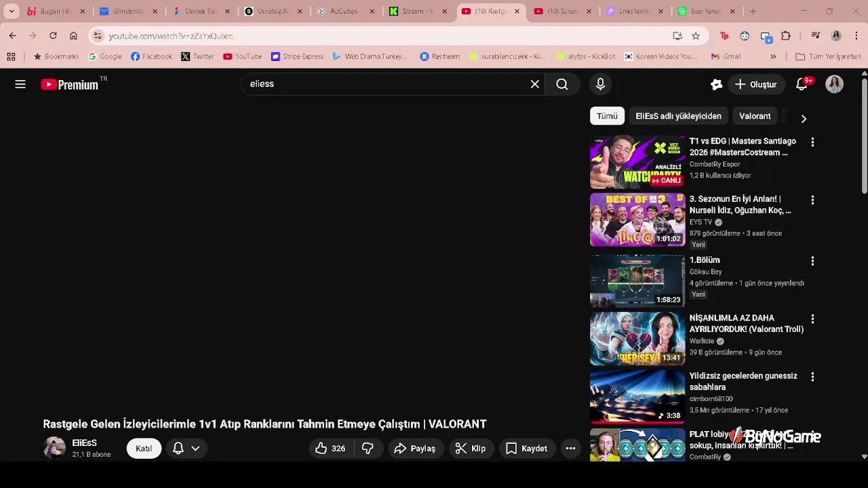Open the Korean Videos bookmark

660,56
